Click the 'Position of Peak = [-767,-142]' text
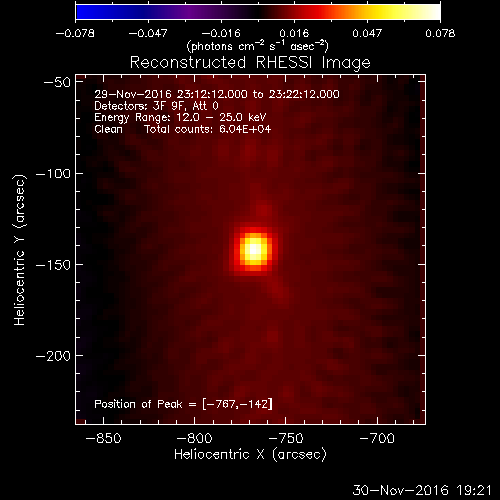Viewport: 500px width, 500px height. 183,404
